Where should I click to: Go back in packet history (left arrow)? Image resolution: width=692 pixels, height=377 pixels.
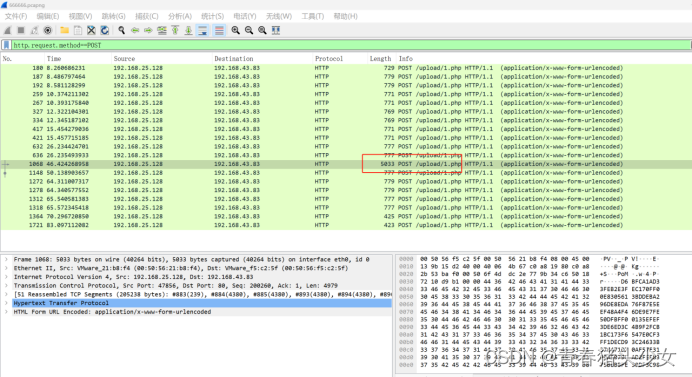pos(135,30)
